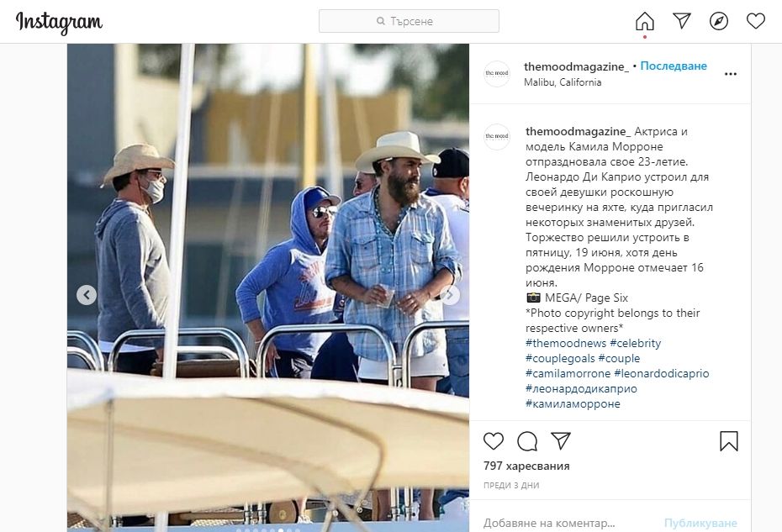The width and height of the screenshot is (782, 532).
Task: Open activity heart icon in header
Action: coord(756,21)
